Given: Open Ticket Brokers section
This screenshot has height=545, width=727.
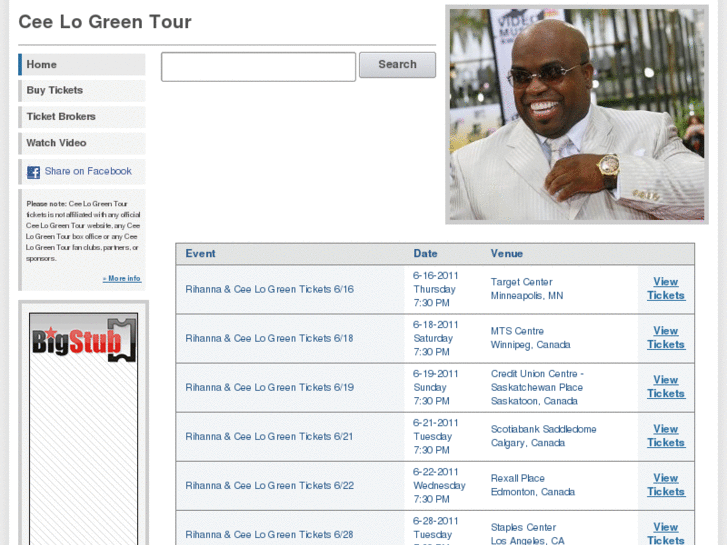Looking at the screenshot, I should (82, 117).
